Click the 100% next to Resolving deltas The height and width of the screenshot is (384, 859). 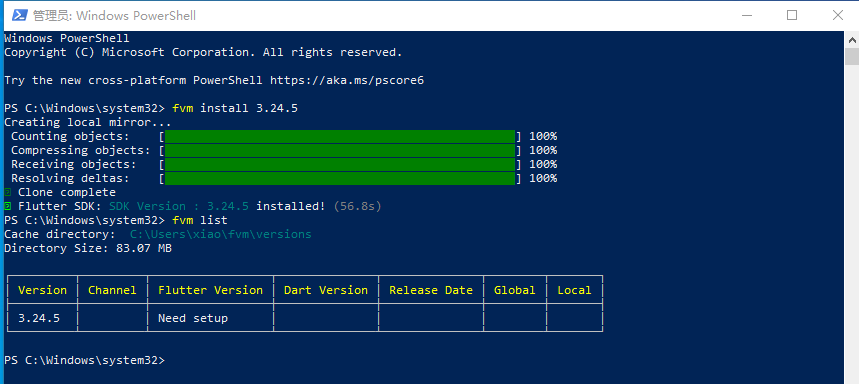[543, 178]
